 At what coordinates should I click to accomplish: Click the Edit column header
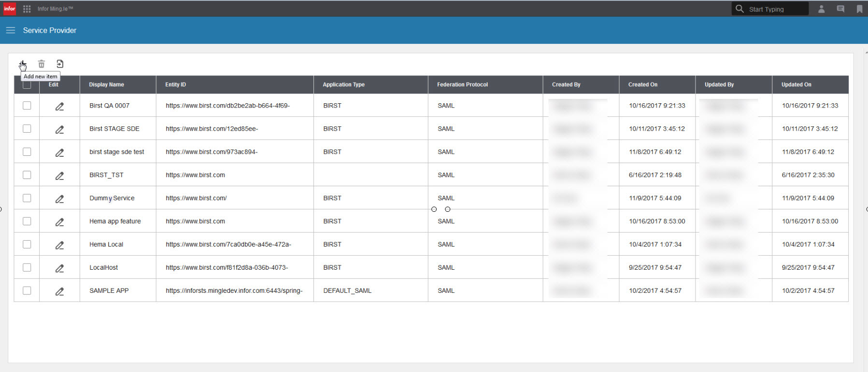(x=53, y=84)
